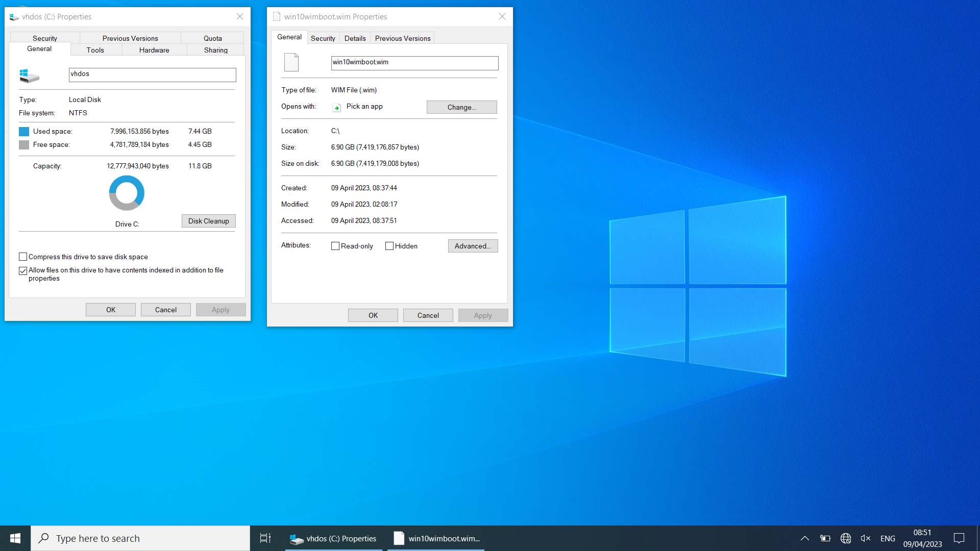Click OK in vhdos Properties

111,310
